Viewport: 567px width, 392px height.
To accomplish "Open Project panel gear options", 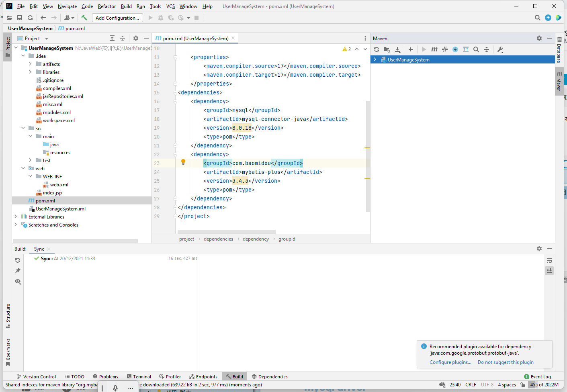I will pos(136,38).
